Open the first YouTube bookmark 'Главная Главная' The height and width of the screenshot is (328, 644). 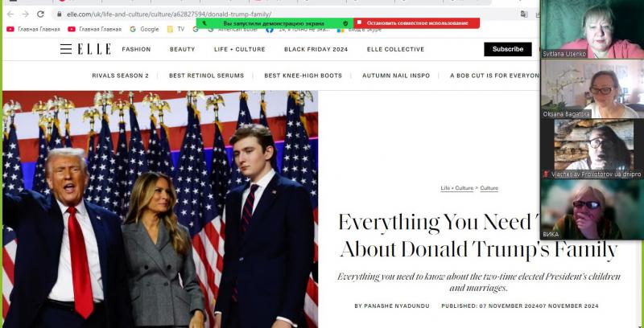(33, 29)
